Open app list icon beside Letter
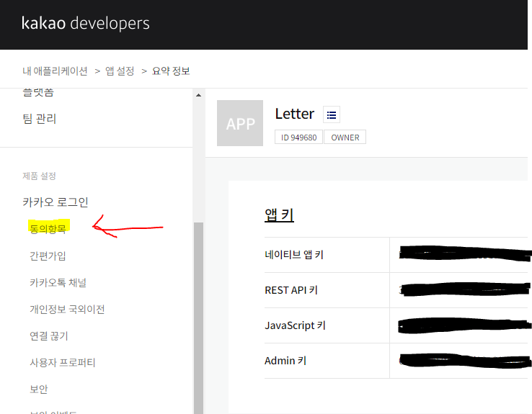Image resolution: width=532 pixels, height=414 pixels. point(332,114)
